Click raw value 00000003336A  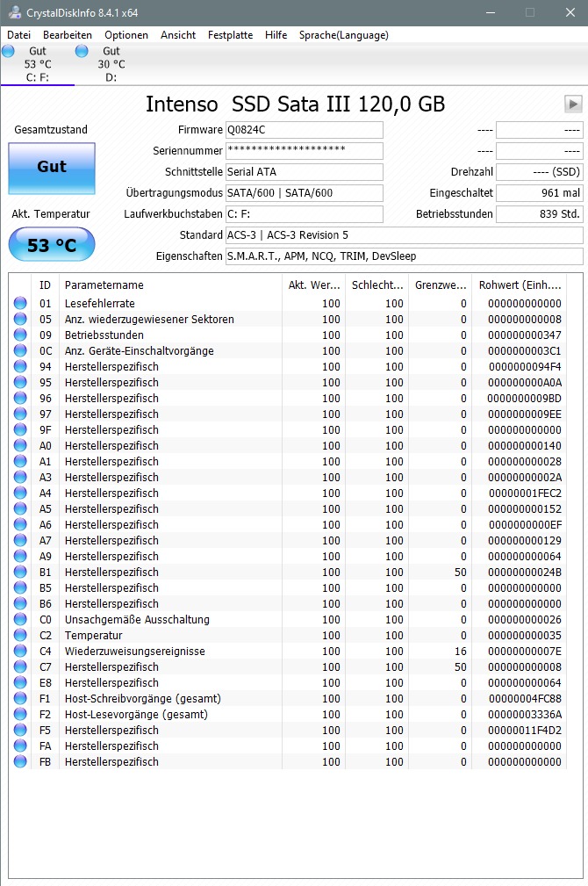[525, 715]
